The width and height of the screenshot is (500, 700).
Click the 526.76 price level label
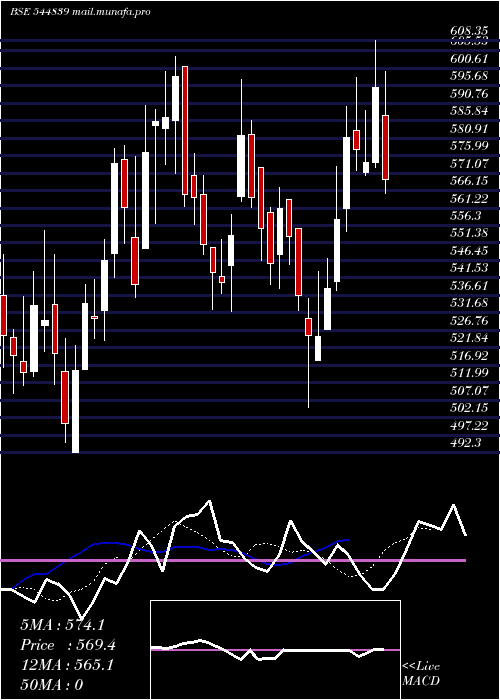pos(469,321)
